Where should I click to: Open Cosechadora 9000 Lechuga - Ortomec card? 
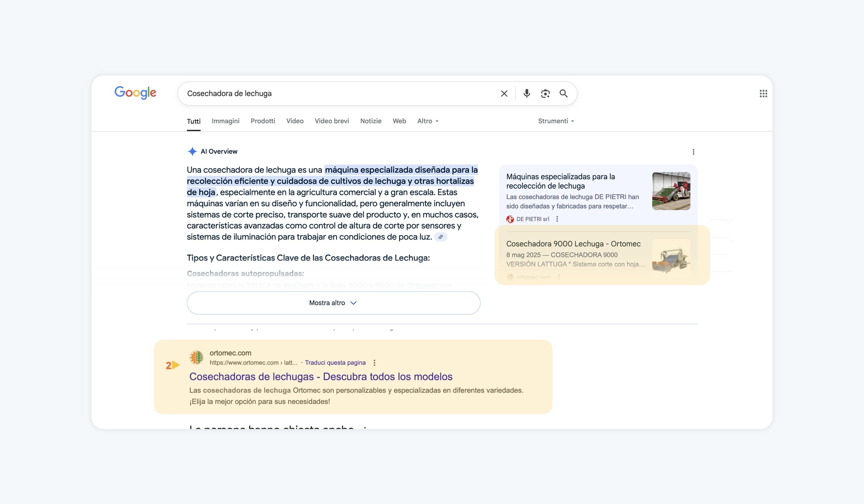point(573,244)
